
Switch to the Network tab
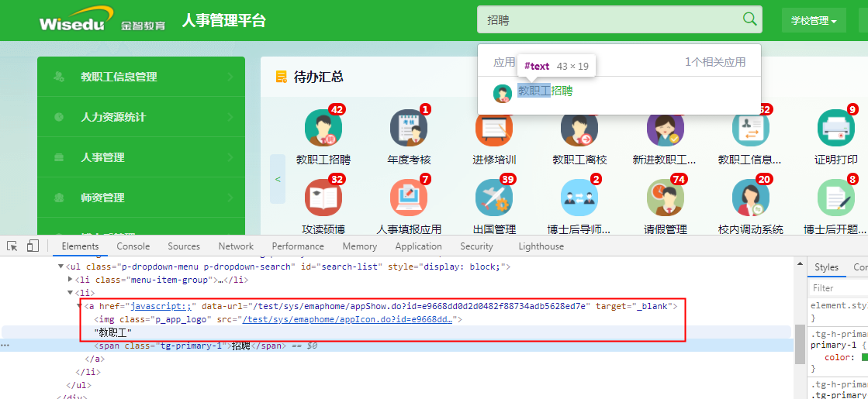click(236, 246)
